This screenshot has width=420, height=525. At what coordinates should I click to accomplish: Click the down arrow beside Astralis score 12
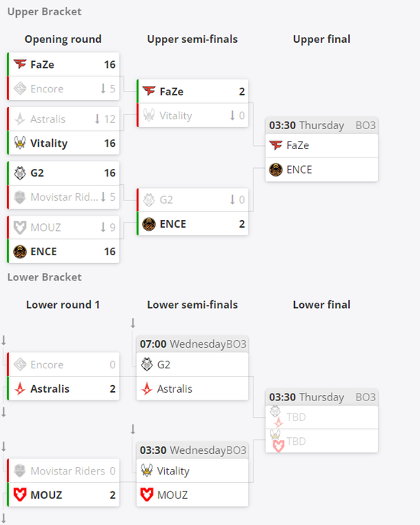[x=97, y=119]
